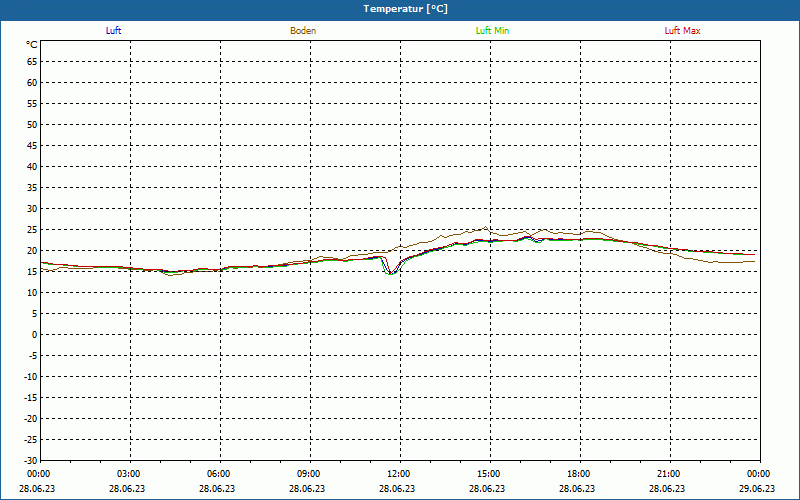
Task: Click the -30 y-axis value
Action: [30, 460]
